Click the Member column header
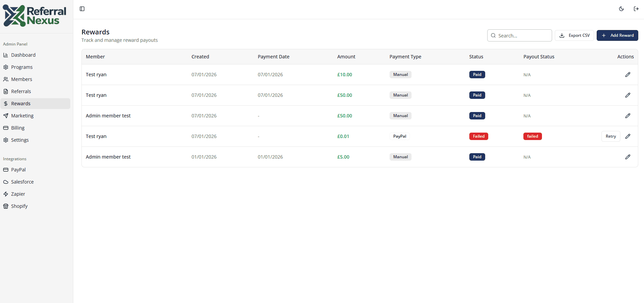Screen dimensions: 644x303 95,57
